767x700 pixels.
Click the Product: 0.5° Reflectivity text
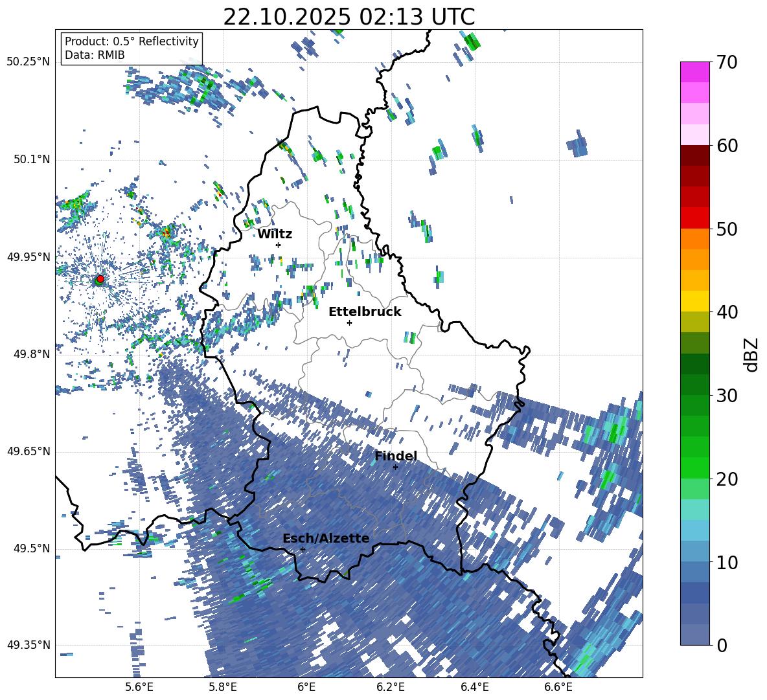[x=132, y=41]
